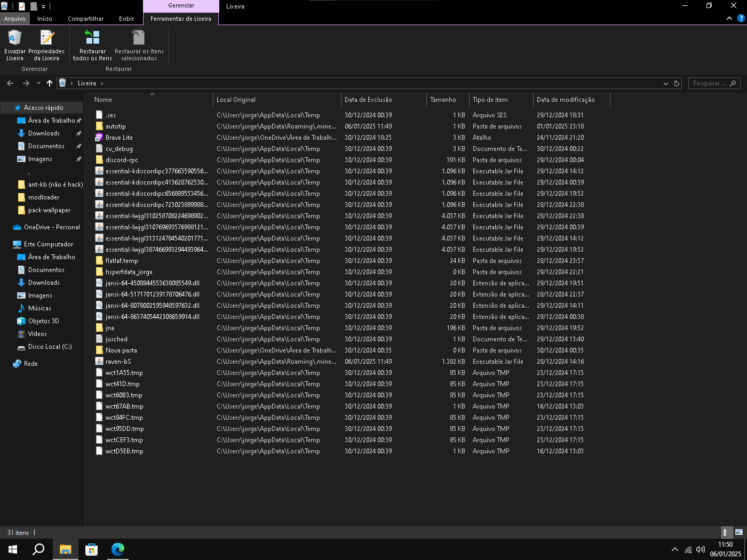Go back with the back arrow
Screen dimensions: 747x560
click(10, 83)
